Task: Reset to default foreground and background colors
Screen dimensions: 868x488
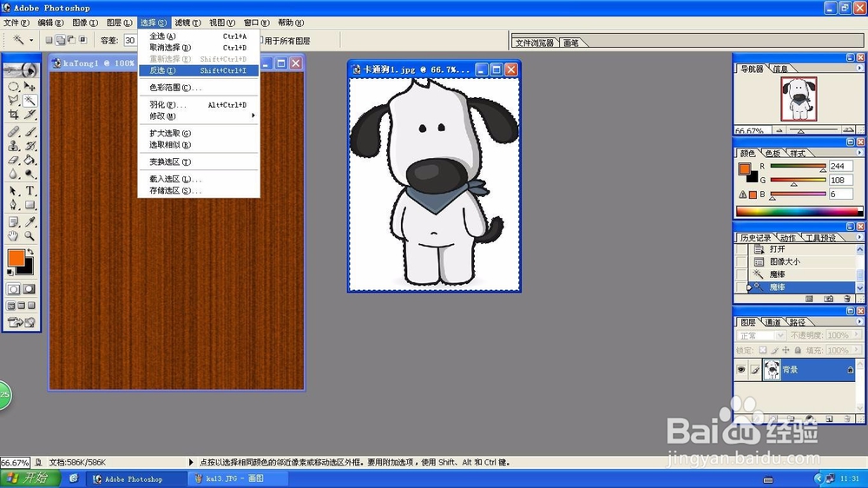Action: 10,273
